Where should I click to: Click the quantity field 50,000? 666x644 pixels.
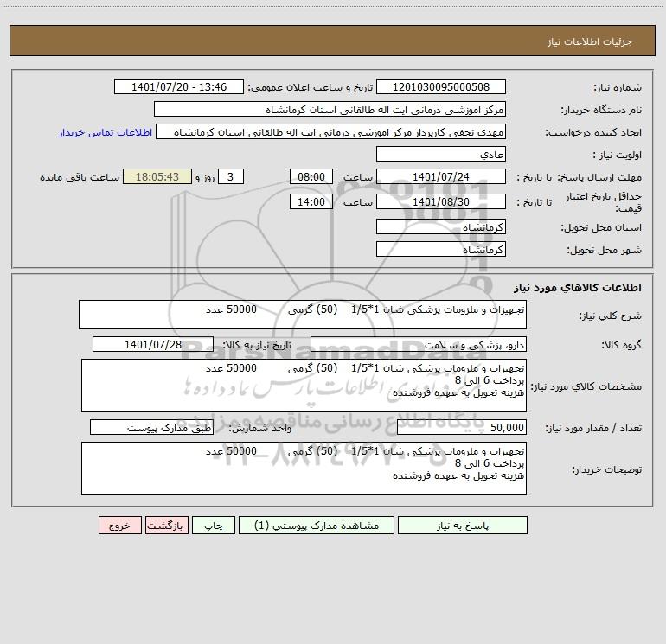tap(462, 428)
